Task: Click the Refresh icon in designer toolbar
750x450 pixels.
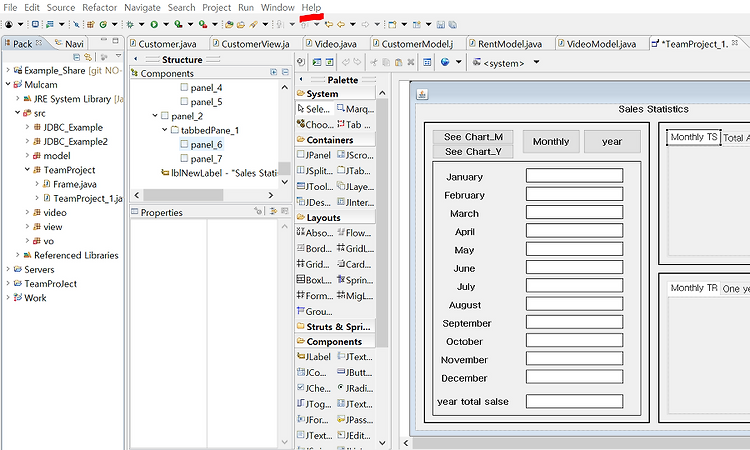Action: click(x=329, y=62)
